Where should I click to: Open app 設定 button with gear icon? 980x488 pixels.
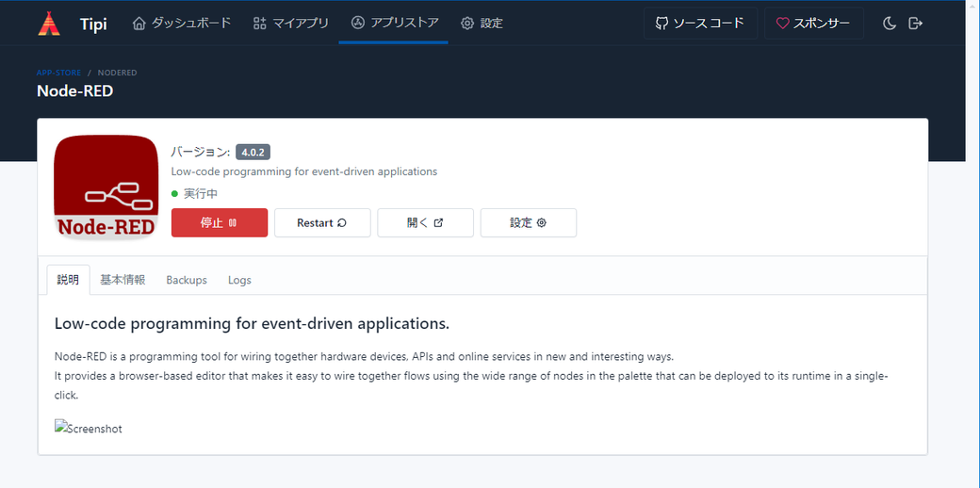(x=528, y=223)
